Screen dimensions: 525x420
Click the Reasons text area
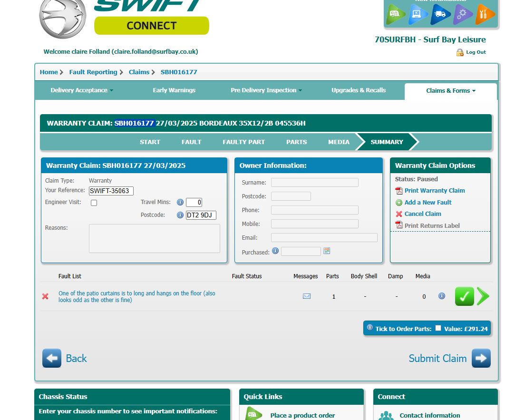pyautogui.click(x=155, y=238)
